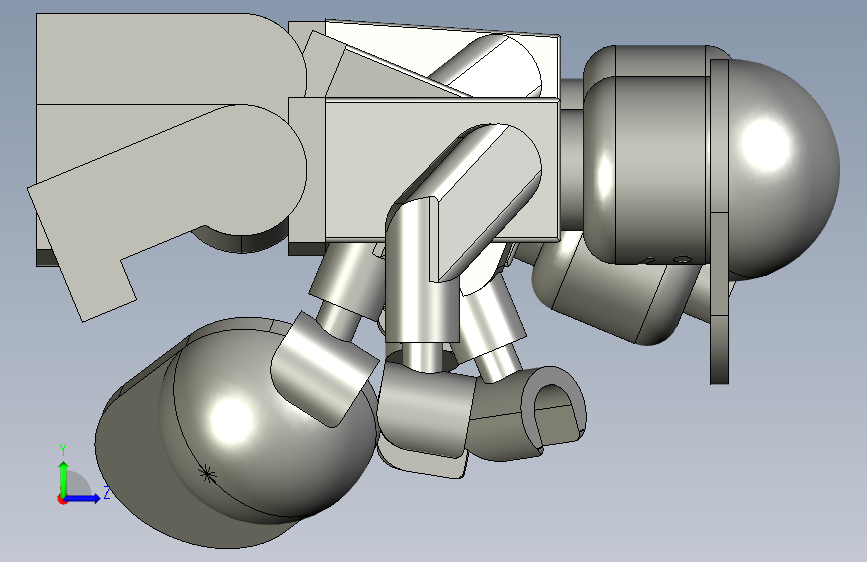Select the Z label on the axis triad
Viewport: 867px width, 562px height.
tap(107, 492)
